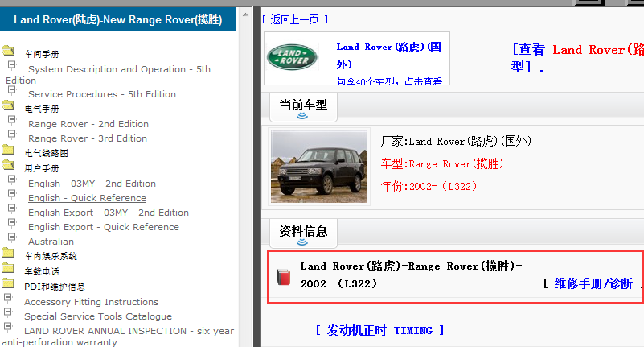Select the 资料信息 tab
This screenshot has height=347, width=644.
[x=303, y=233]
